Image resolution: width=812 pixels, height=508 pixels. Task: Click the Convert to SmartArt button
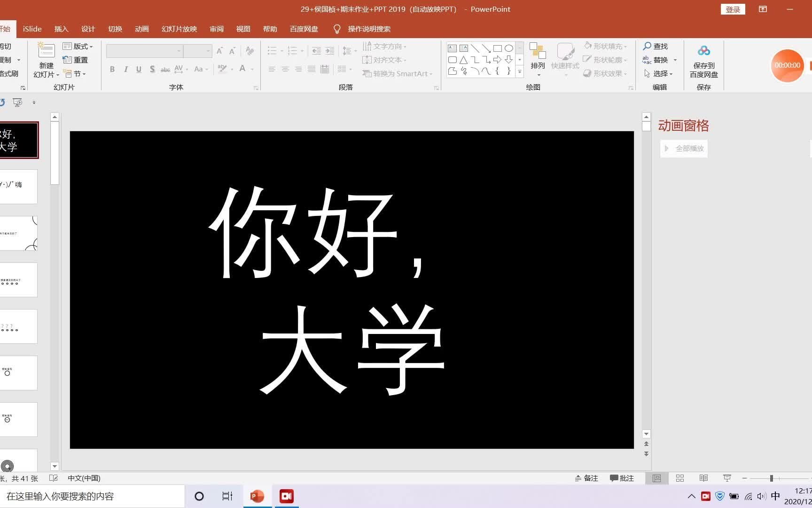(x=398, y=73)
